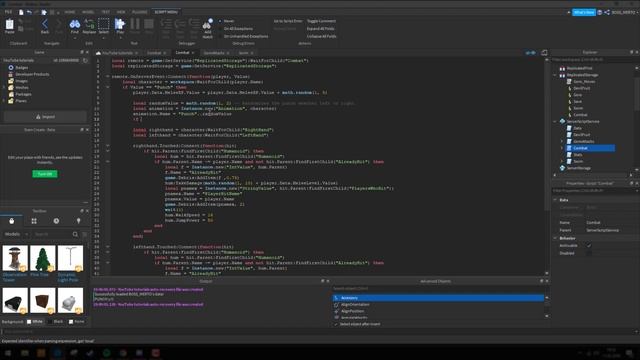The width and height of the screenshot is (640, 360).
Task: Set Toolbox background to White
Action: tap(35, 322)
